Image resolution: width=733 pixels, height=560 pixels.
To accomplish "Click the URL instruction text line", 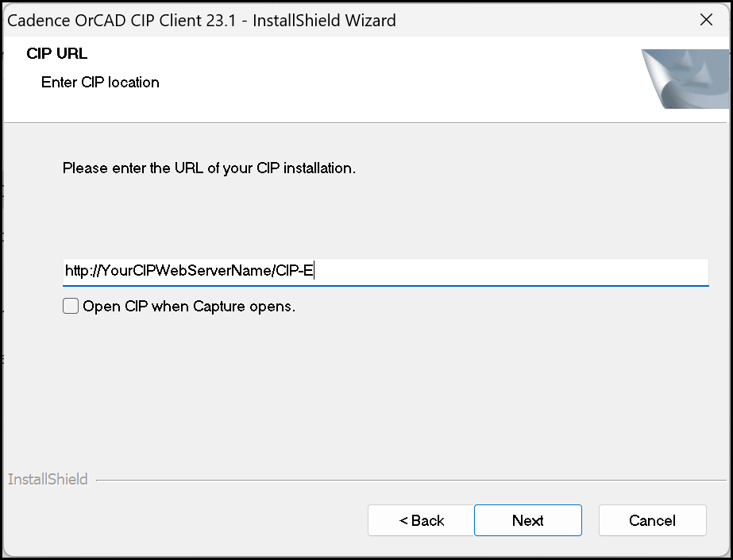I will [x=209, y=168].
